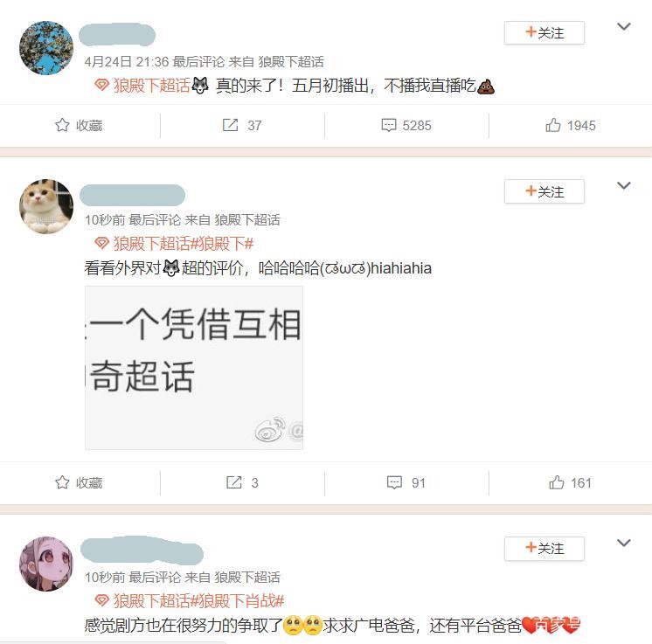Expand the chevron menu on first post
The image size is (652, 644).
[x=624, y=26]
